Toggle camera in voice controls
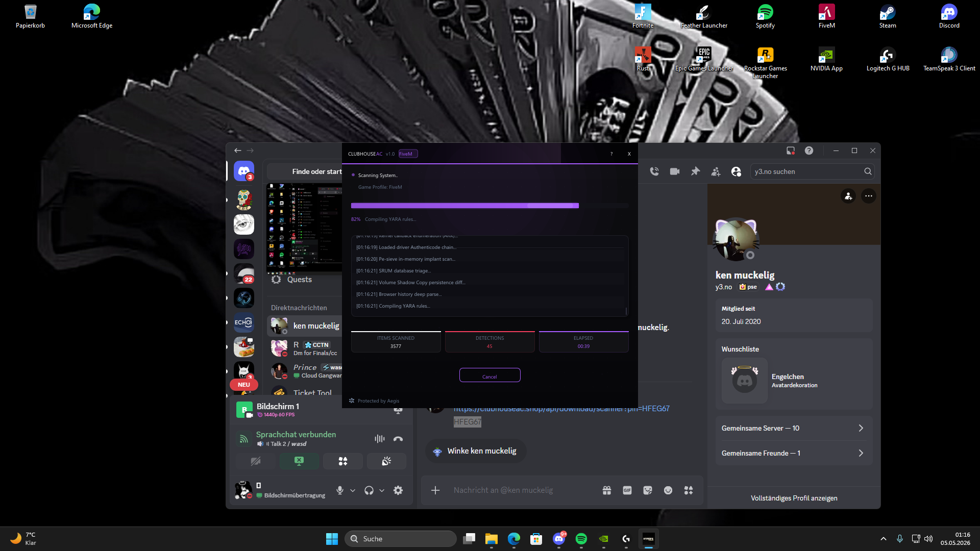This screenshot has width=980, height=551. tap(256, 461)
